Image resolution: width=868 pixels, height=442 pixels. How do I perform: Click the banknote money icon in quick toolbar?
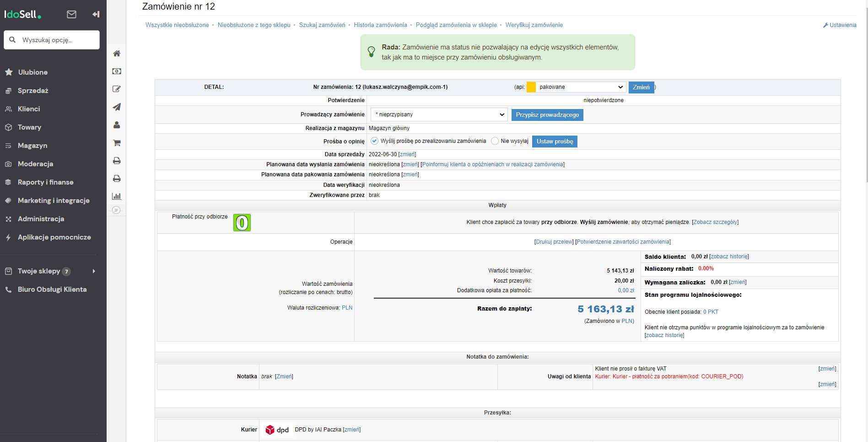pyautogui.click(x=117, y=71)
